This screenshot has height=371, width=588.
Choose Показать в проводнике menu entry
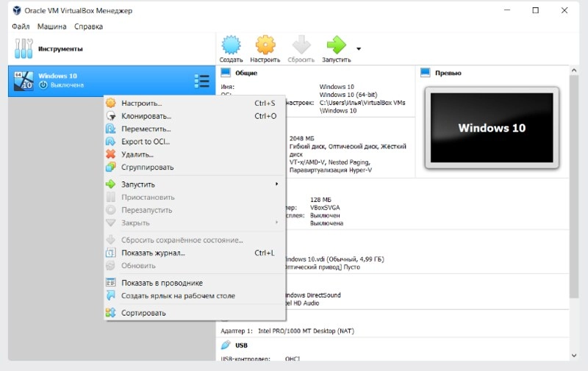coord(194,283)
